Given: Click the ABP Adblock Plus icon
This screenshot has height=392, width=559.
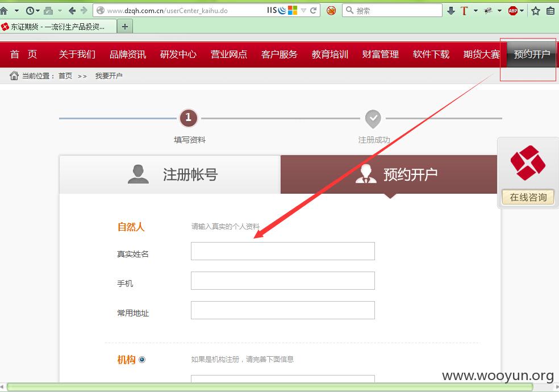Looking at the screenshot, I should coord(512,11).
